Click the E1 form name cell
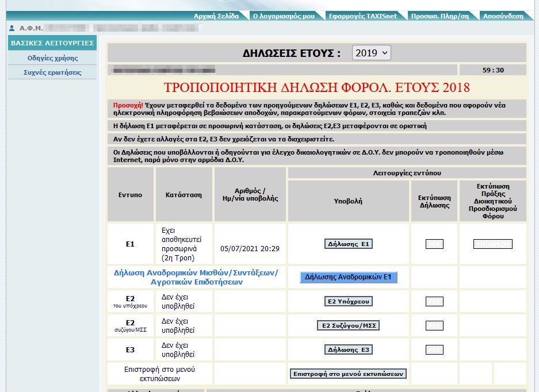 (130, 244)
